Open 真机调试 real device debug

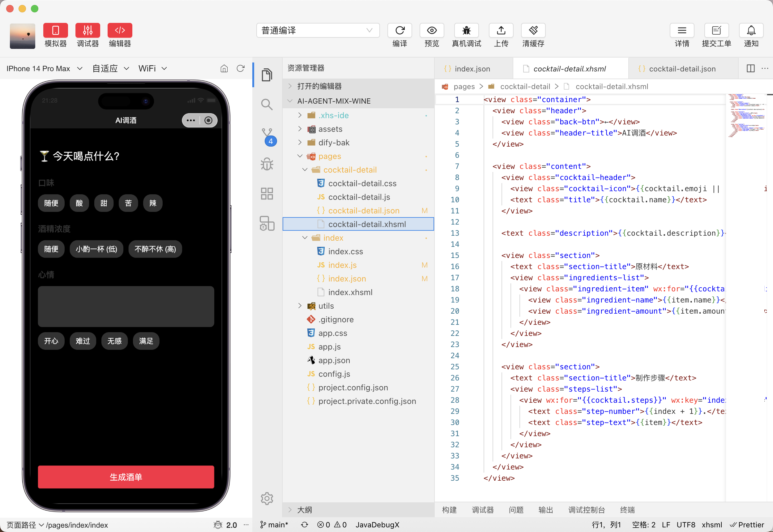point(466,31)
